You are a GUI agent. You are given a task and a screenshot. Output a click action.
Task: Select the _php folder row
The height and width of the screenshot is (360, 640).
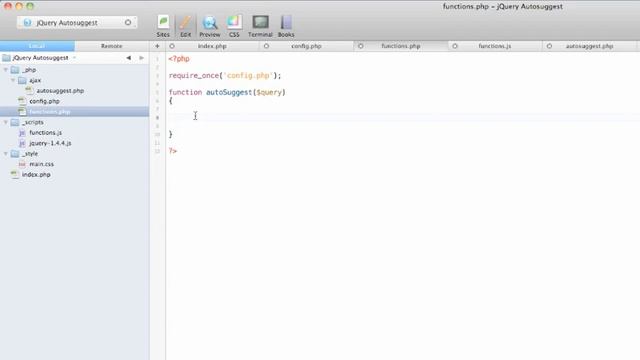(x=74, y=70)
